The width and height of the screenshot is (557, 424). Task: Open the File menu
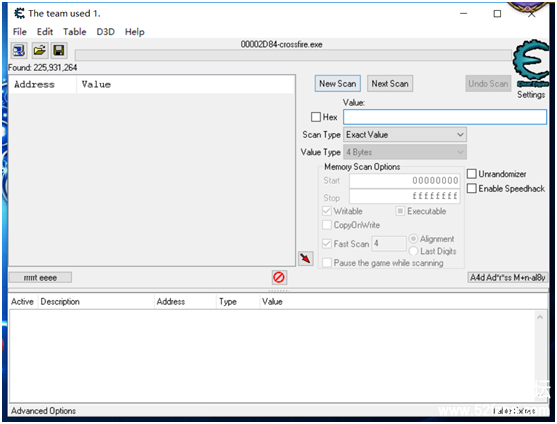20,32
